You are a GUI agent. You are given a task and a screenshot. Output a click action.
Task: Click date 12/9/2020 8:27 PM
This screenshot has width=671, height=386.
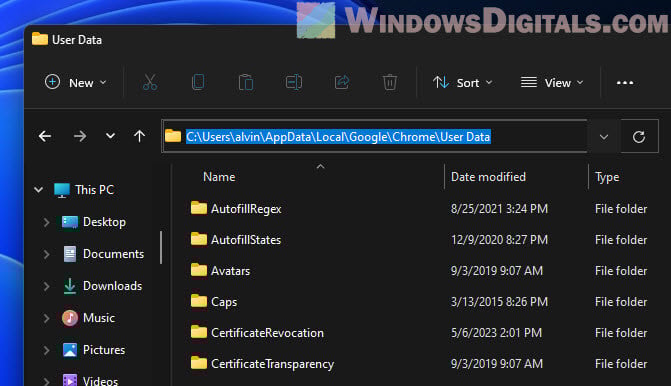(x=499, y=240)
